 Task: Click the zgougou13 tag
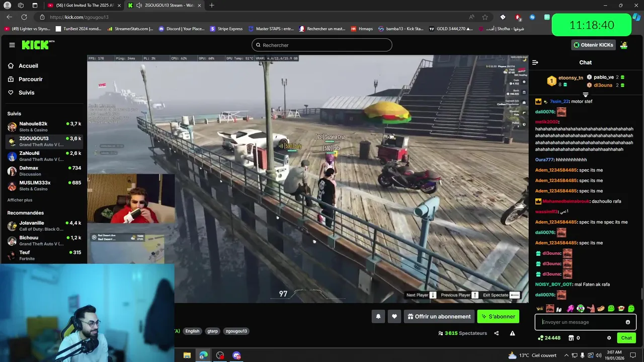[x=236, y=331]
